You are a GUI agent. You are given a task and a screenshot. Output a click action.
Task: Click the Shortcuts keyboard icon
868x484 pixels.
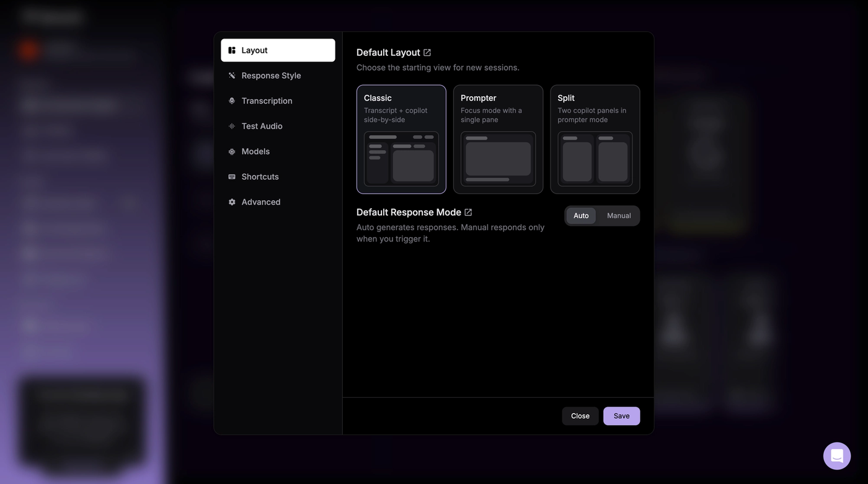click(x=232, y=177)
